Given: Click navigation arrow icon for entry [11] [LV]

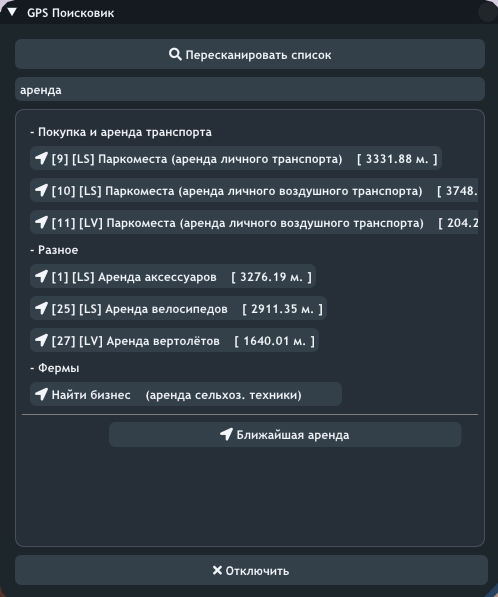Looking at the screenshot, I should click(42, 222).
